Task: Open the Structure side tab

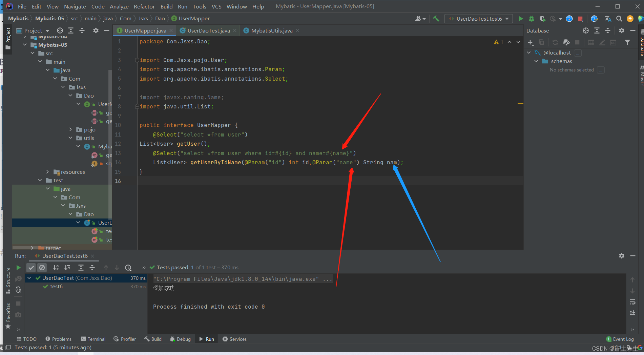Action: (8, 280)
